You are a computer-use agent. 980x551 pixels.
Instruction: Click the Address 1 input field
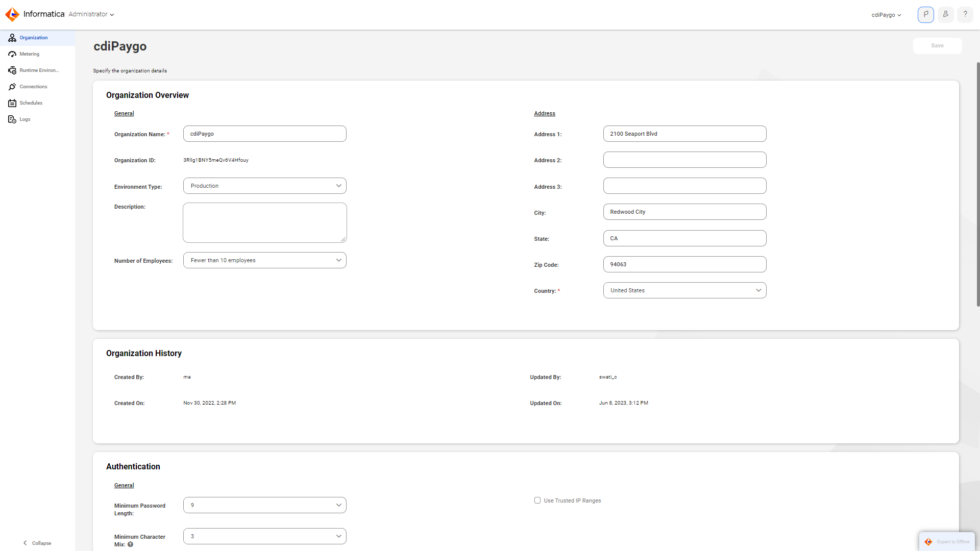click(684, 134)
